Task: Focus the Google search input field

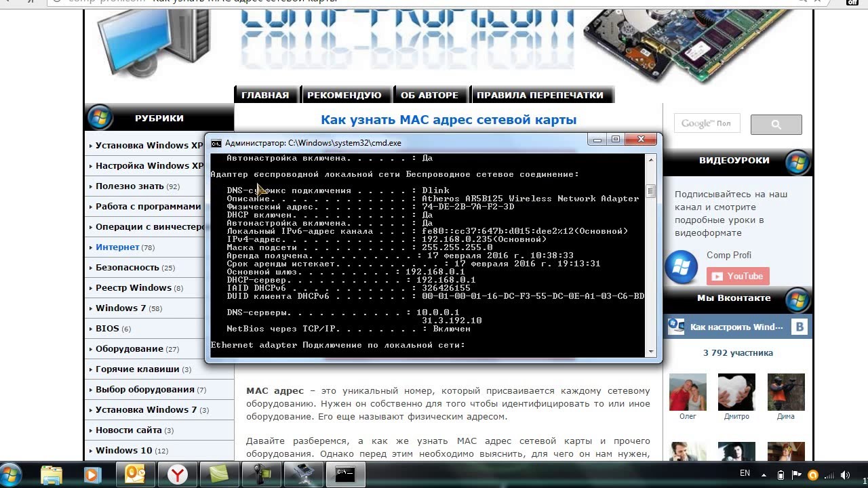Action: click(707, 123)
